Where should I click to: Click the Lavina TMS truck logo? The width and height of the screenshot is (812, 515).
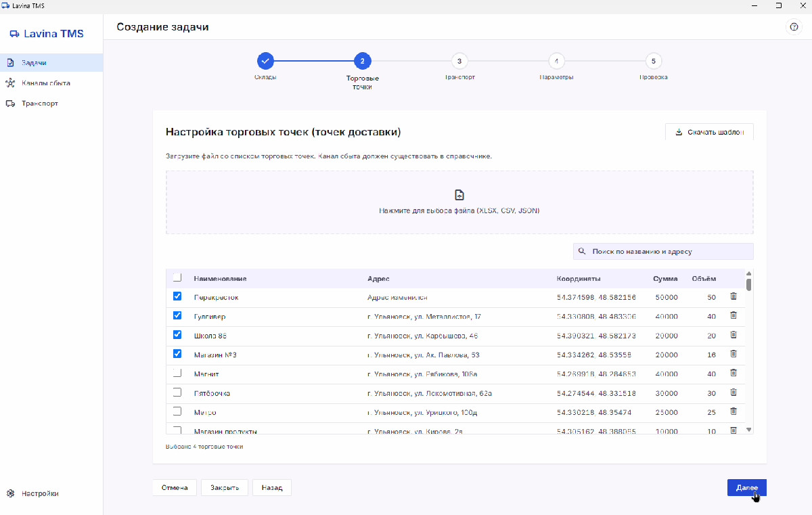coord(14,33)
